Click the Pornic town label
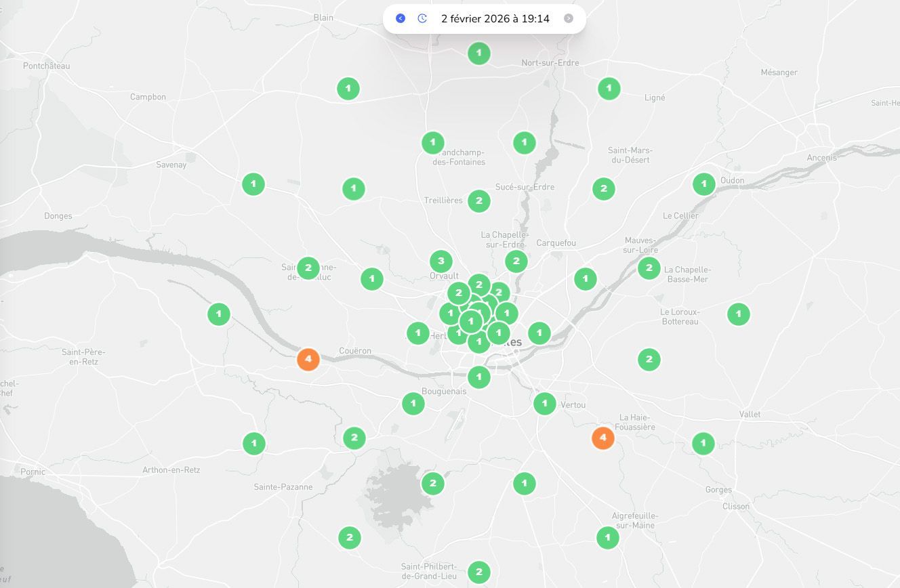 click(33, 471)
